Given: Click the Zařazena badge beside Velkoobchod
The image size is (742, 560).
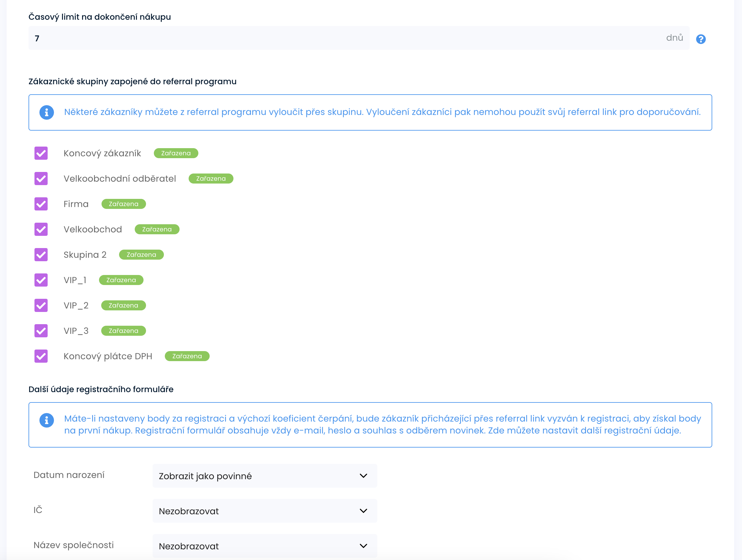Looking at the screenshot, I should [157, 229].
